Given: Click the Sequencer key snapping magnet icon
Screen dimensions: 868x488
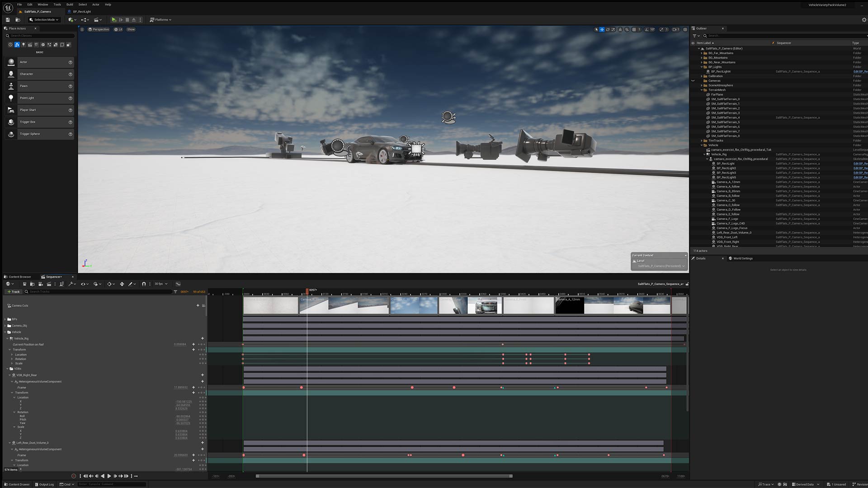Looking at the screenshot, I should (x=144, y=284).
